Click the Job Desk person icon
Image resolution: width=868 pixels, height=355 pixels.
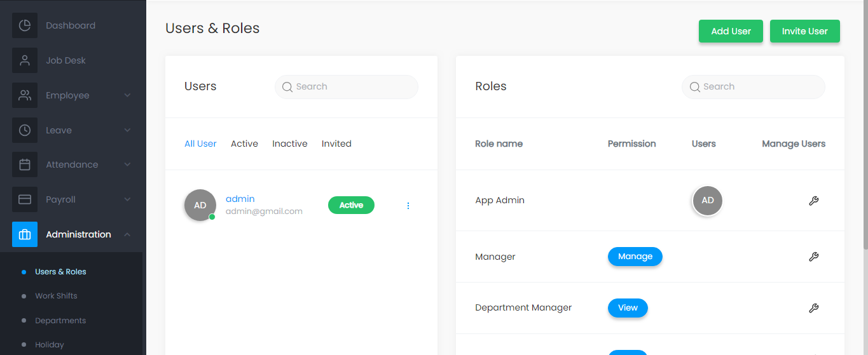pos(25,60)
